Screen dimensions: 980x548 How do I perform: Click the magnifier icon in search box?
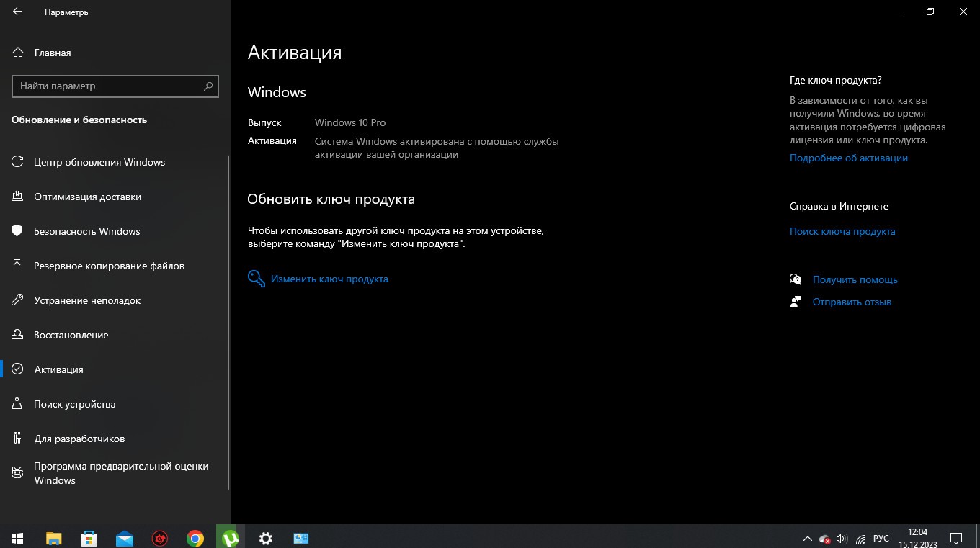(x=208, y=86)
